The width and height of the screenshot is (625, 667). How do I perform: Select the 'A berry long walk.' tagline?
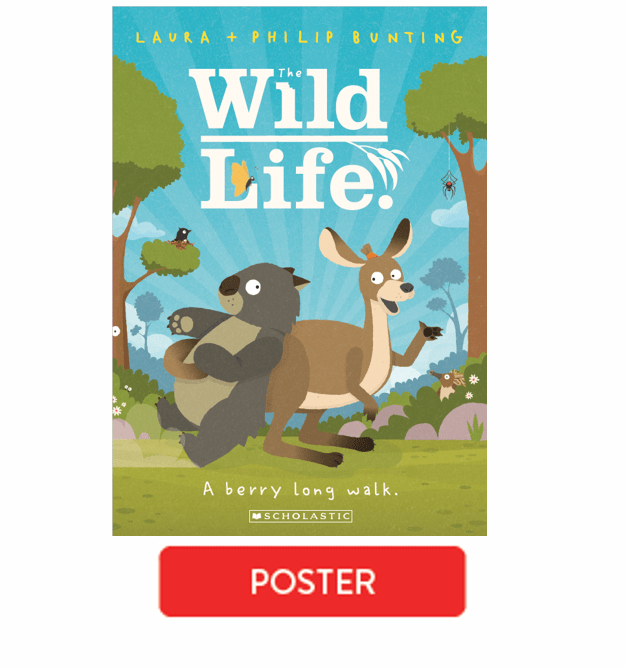301,490
